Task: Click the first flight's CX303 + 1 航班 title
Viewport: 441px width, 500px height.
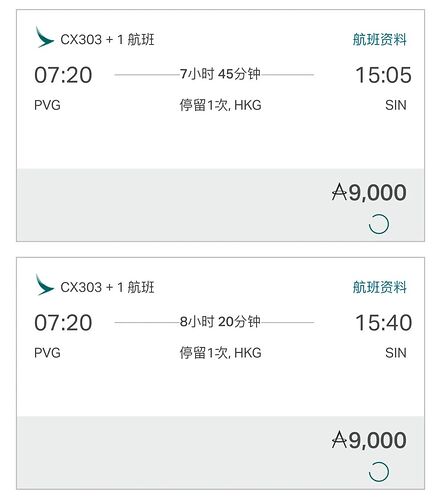Action: (107, 40)
